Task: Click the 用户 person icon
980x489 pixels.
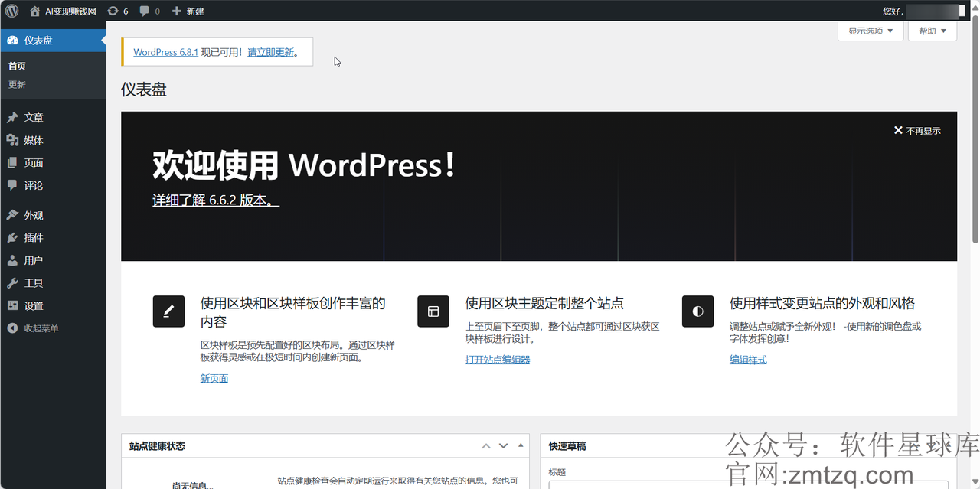Action: (x=12, y=260)
